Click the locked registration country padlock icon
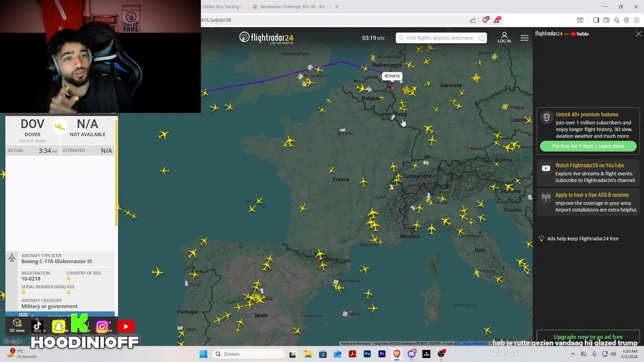The height and width of the screenshot is (362, 644). pos(69,279)
